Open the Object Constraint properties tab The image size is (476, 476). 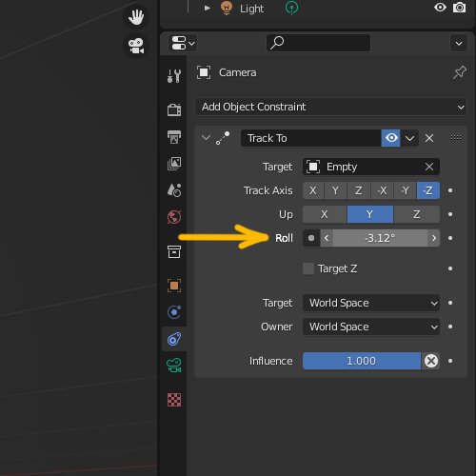pyautogui.click(x=174, y=339)
